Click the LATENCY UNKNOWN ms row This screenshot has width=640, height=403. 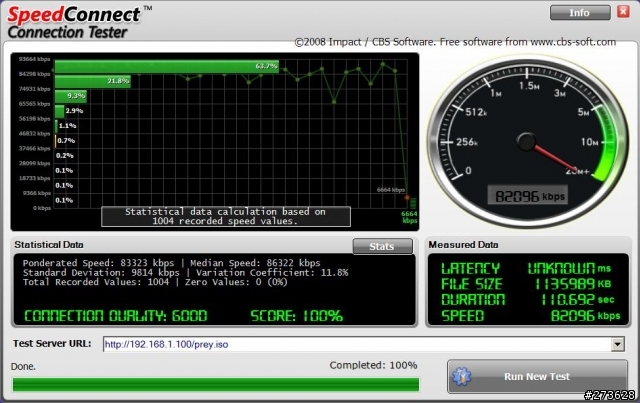pos(526,268)
